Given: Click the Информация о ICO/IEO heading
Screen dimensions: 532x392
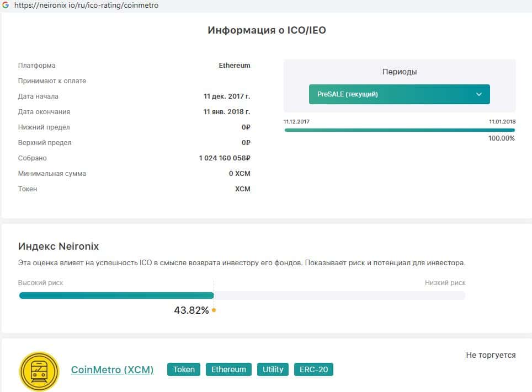Looking at the screenshot, I should click(267, 30).
